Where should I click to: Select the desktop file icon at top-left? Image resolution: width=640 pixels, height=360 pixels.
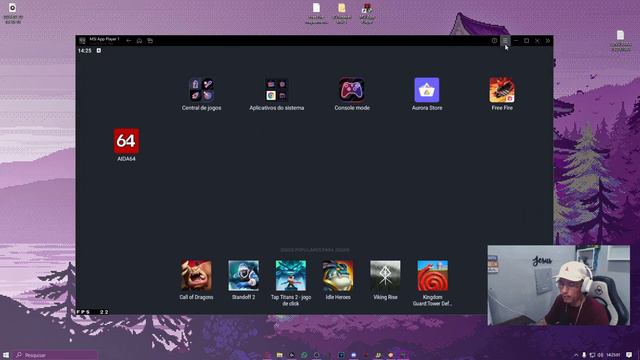click(x=13, y=12)
